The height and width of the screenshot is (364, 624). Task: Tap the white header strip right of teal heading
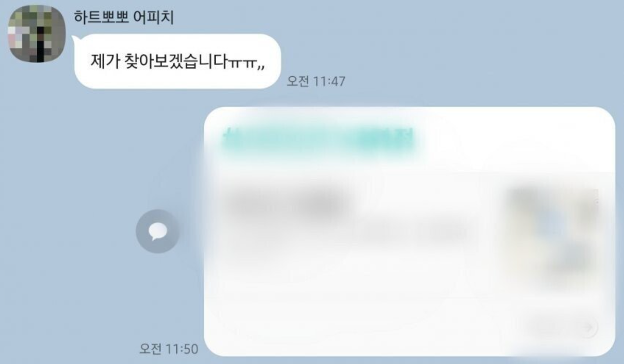pyautogui.click(x=513, y=139)
